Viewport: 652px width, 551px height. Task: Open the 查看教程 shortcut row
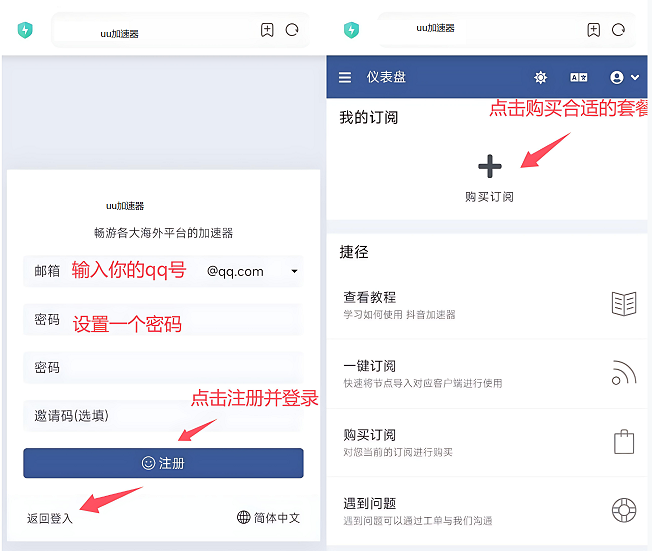(x=487, y=305)
